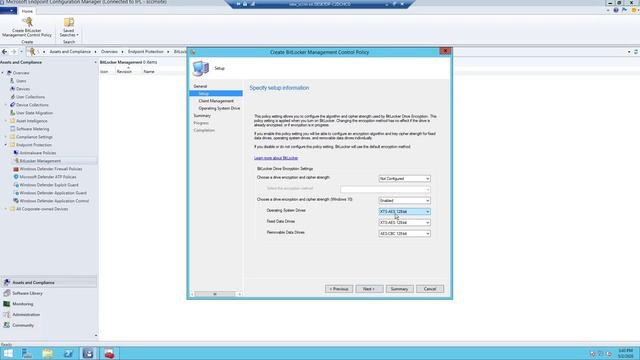The width and height of the screenshot is (640, 360).
Task: Click the Forward navigation arrow
Action: pyautogui.click(x=13, y=52)
